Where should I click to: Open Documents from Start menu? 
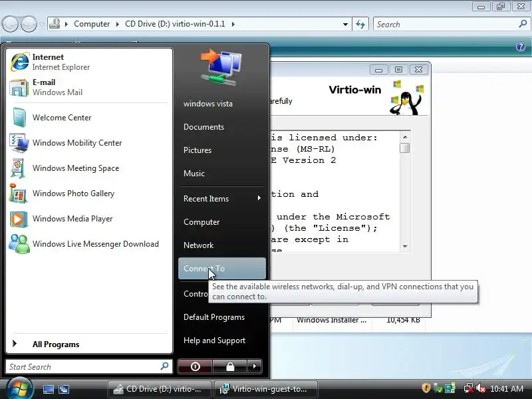click(x=203, y=127)
